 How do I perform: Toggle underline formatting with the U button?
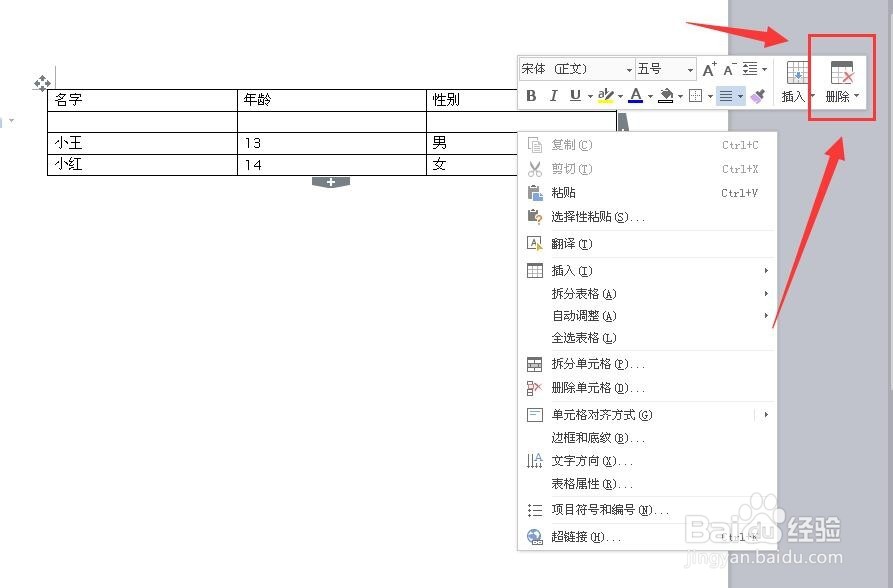coord(575,95)
